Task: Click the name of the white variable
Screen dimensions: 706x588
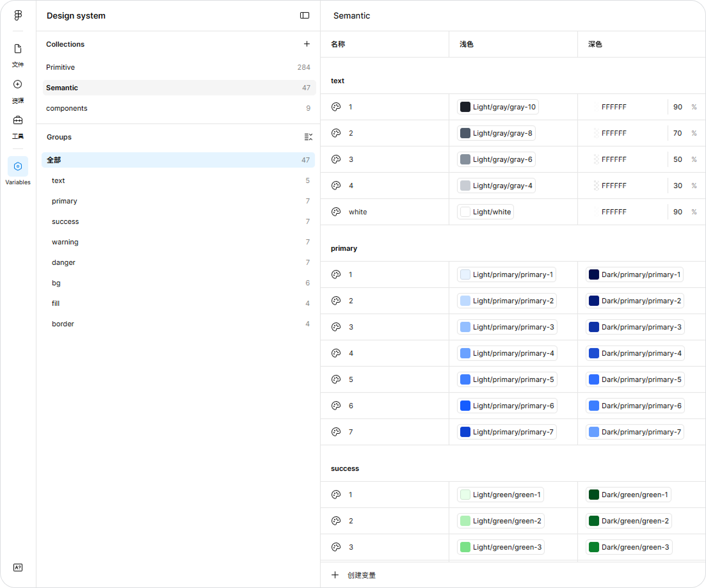Action: coord(358,212)
